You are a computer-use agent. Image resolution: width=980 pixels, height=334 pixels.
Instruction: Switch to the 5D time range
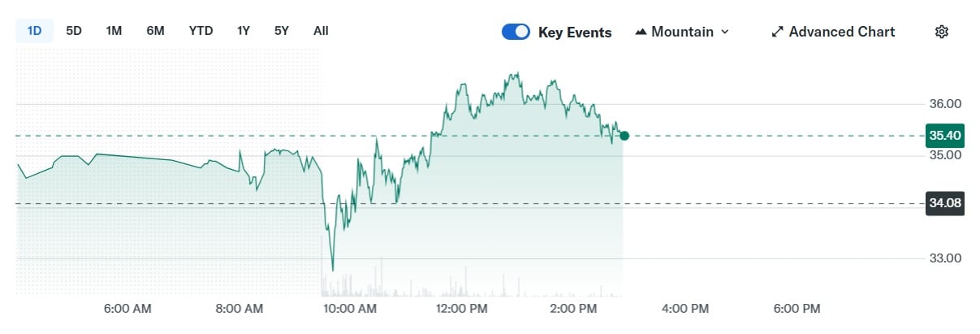tap(74, 31)
